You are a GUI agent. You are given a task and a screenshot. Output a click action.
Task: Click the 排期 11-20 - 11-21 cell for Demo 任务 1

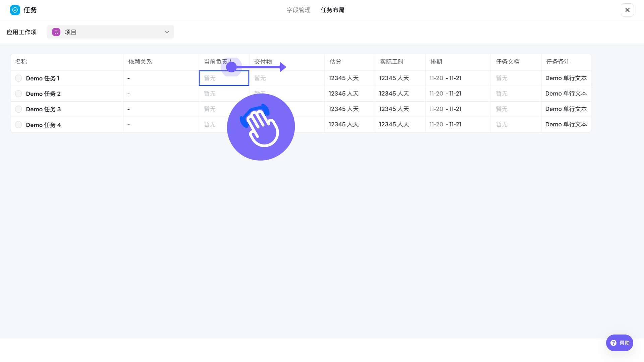pos(458,78)
